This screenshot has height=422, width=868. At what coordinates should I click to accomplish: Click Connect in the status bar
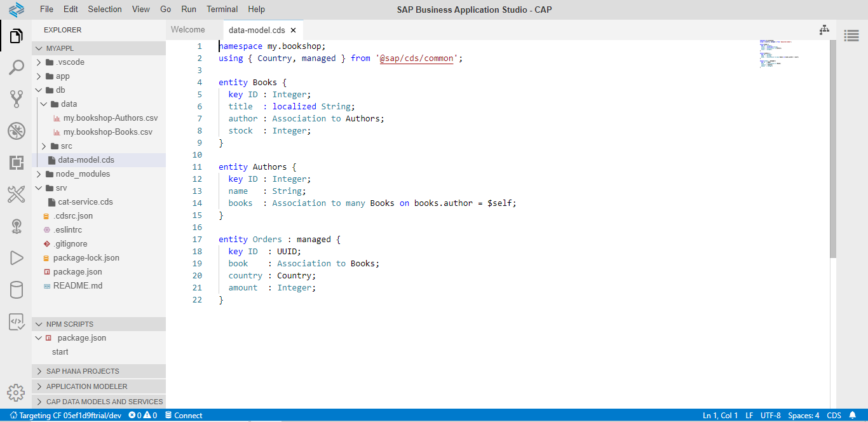pyautogui.click(x=184, y=416)
